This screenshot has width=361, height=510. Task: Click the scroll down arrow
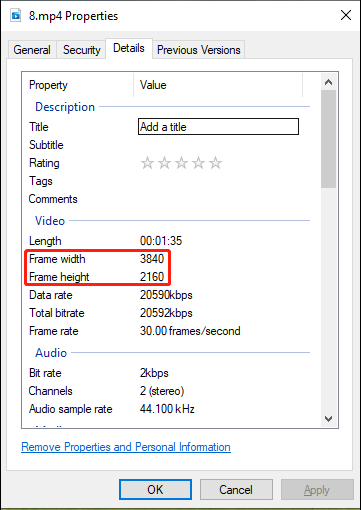[x=328, y=419]
